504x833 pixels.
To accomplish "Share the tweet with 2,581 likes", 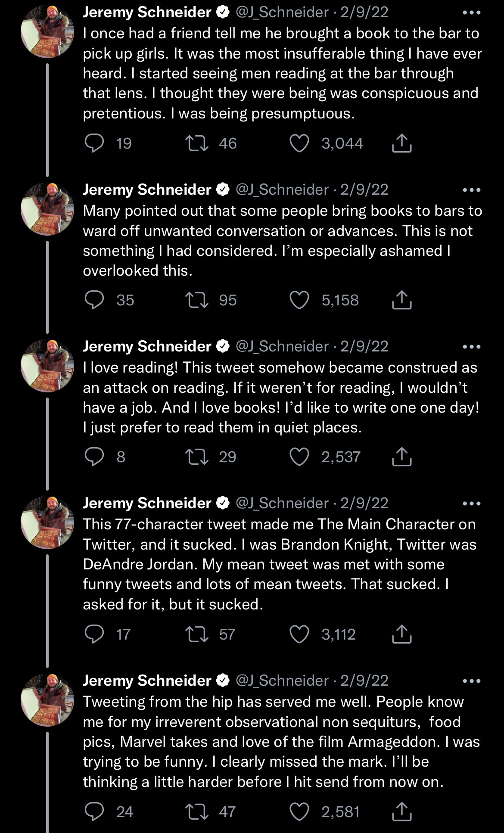I will coord(401,812).
